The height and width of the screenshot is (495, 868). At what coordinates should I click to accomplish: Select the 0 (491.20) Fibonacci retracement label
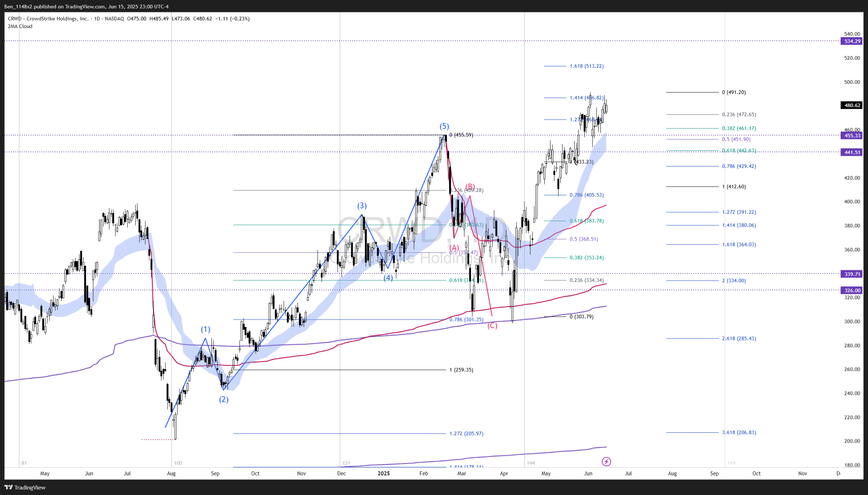(733, 92)
